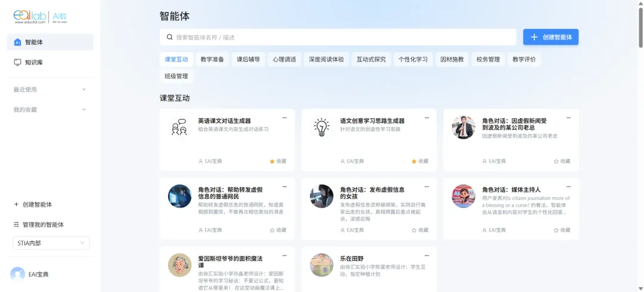
Task: Click the 语文创意学习思路生成器 lightbulb icon
Action: coord(321,127)
